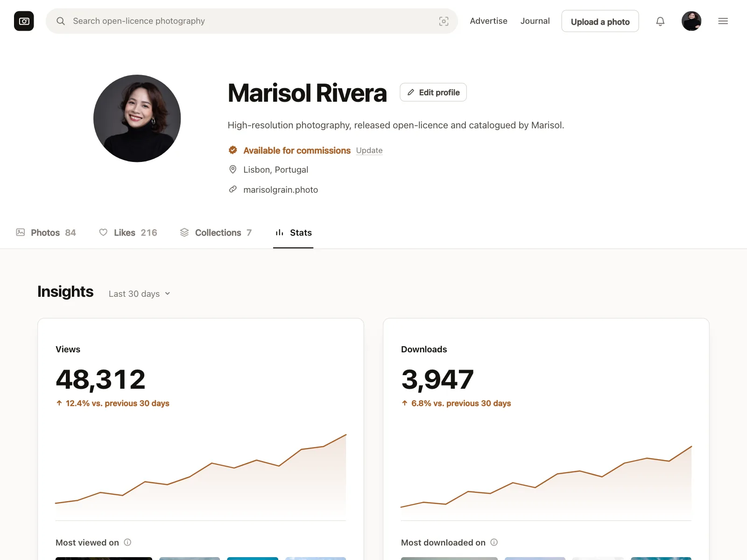
Task: Click 12.4% vs. previous 30 days text
Action: pos(118,403)
